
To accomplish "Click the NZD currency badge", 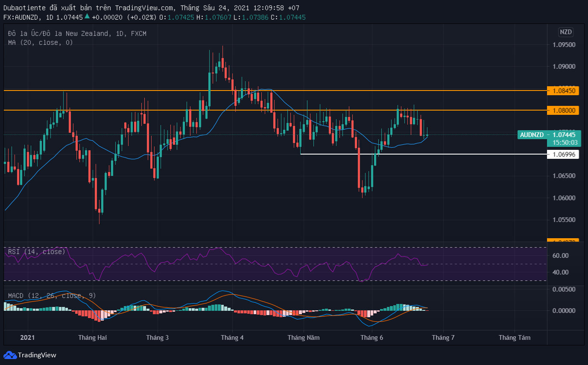I will [566, 32].
